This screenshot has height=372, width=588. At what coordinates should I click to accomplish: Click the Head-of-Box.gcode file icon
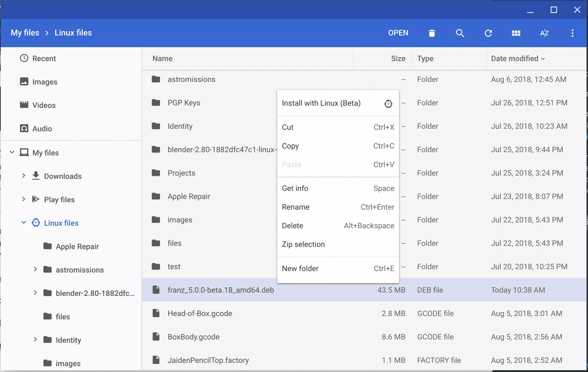[x=156, y=313]
